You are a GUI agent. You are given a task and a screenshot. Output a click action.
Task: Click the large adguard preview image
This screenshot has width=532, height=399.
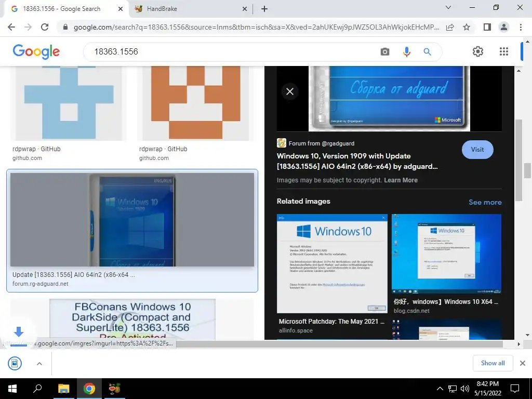click(x=389, y=98)
